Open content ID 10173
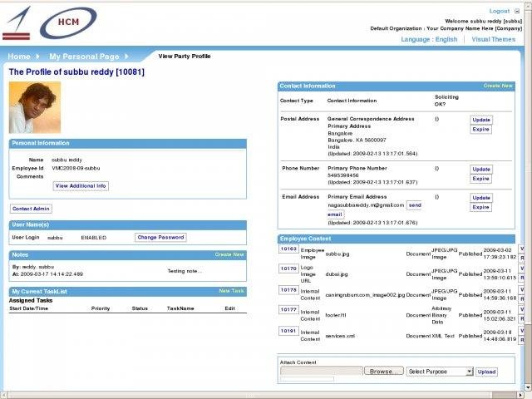Viewport: 532px width, 399px height. coord(288,290)
